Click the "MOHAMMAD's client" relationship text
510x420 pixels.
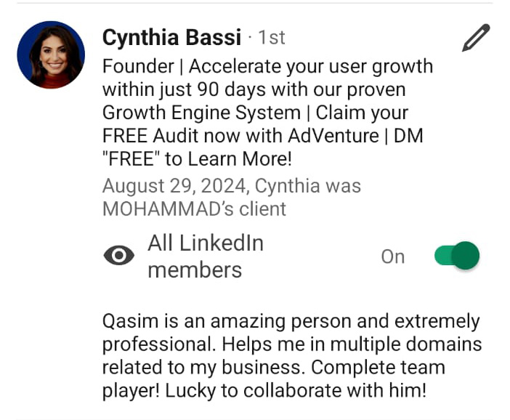click(194, 209)
